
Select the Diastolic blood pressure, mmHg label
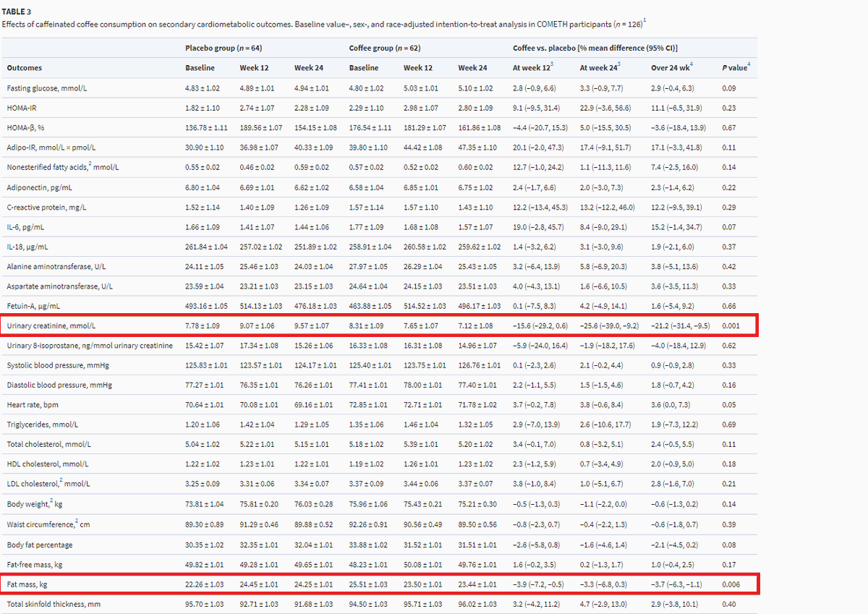[x=59, y=385]
